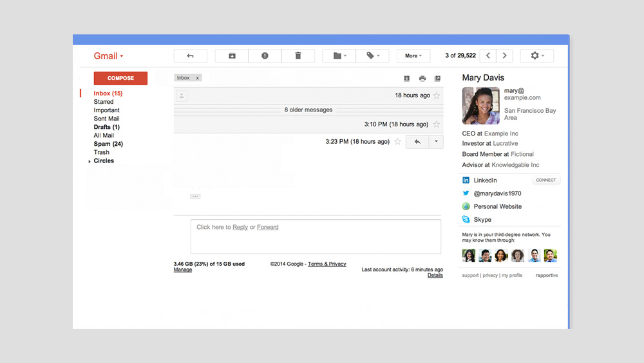The height and width of the screenshot is (363, 644).
Task: Expand the 8 older messages bar
Action: 308,110
